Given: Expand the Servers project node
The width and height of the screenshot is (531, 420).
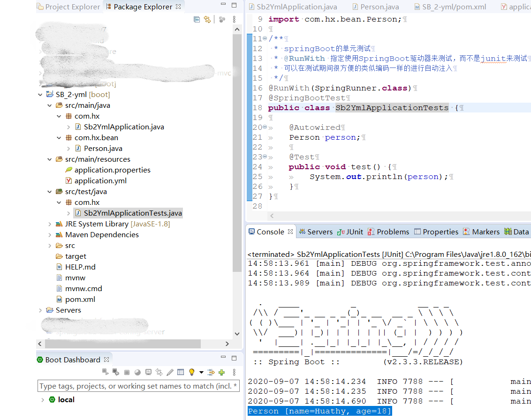Looking at the screenshot, I should pyautogui.click(x=40, y=310).
